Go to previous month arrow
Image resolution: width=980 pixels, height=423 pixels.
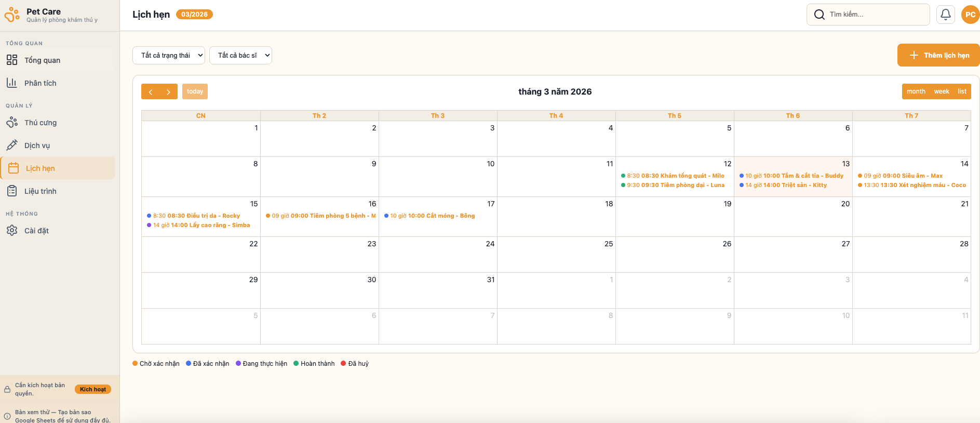151,92
